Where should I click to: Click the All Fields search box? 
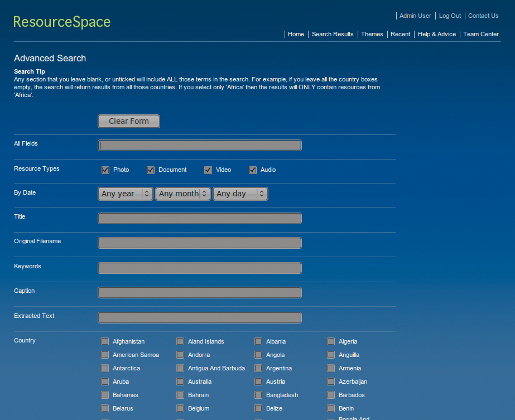point(200,146)
